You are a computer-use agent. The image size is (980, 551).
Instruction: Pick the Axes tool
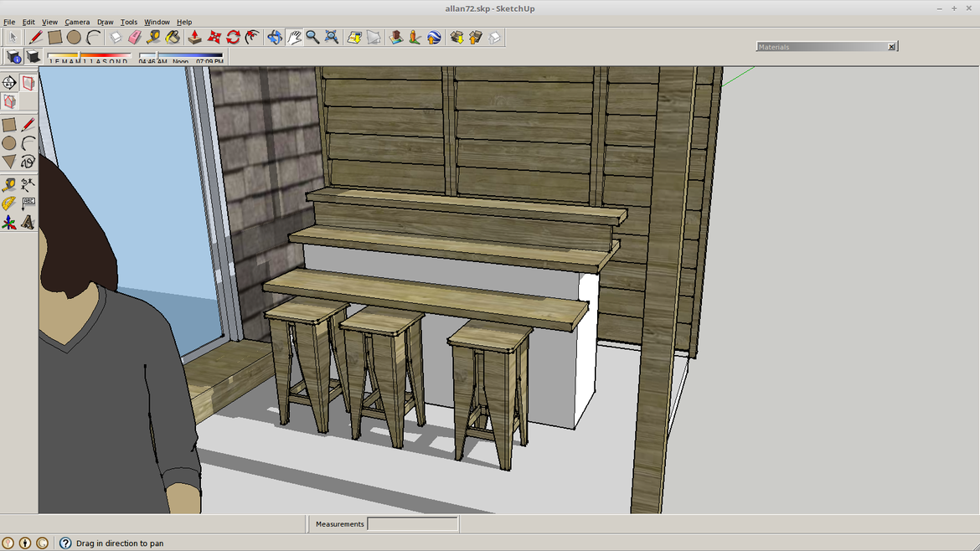(x=9, y=223)
